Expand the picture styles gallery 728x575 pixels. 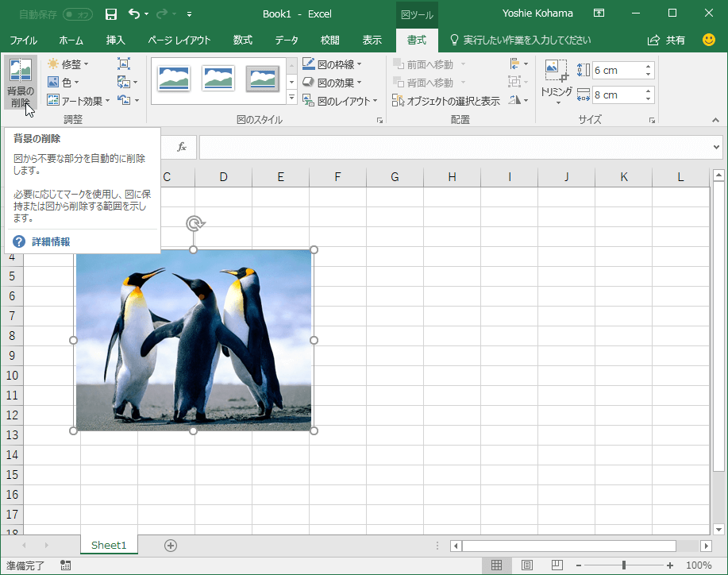click(291, 98)
